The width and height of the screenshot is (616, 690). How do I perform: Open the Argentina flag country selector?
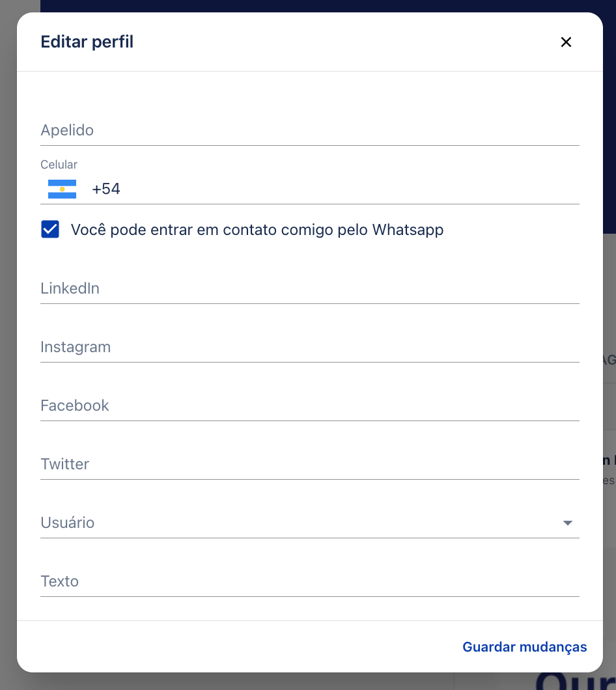[x=62, y=189]
